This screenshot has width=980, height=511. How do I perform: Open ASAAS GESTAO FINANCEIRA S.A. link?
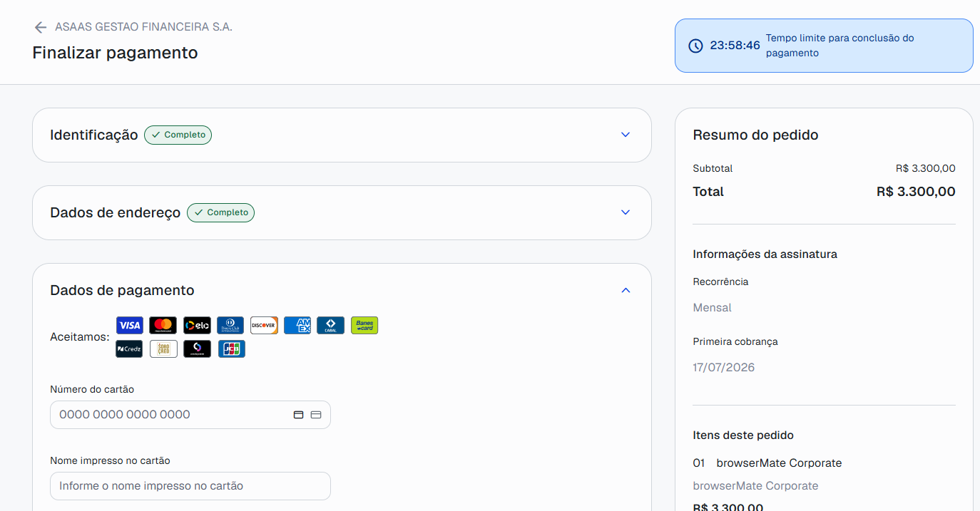click(143, 27)
